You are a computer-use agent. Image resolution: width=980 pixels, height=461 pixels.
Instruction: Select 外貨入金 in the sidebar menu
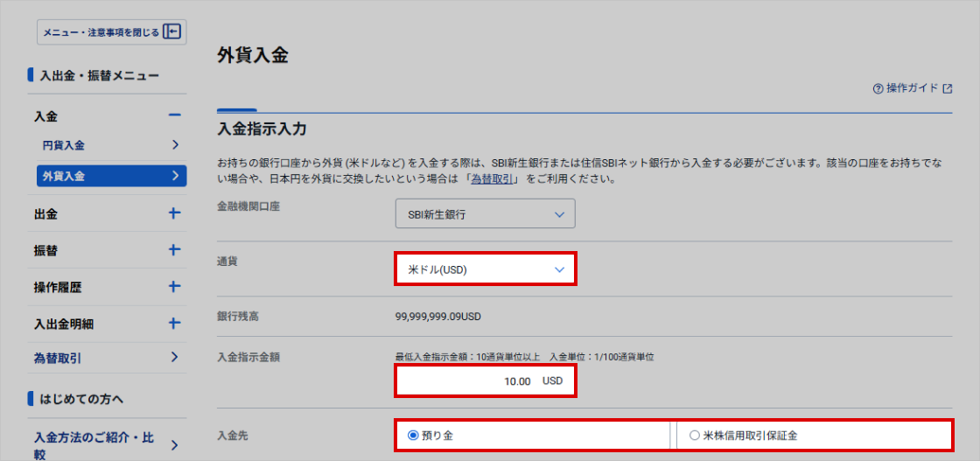(64, 176)
